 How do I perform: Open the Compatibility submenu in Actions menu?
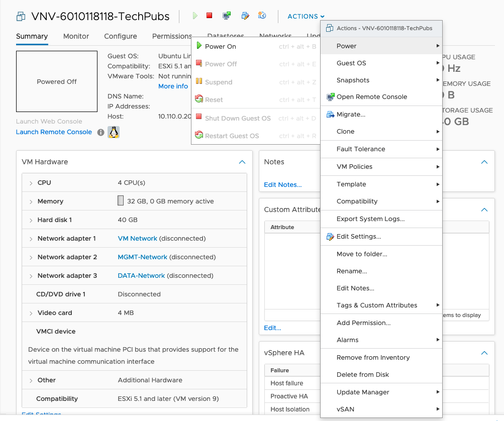[x=381, y=201]
